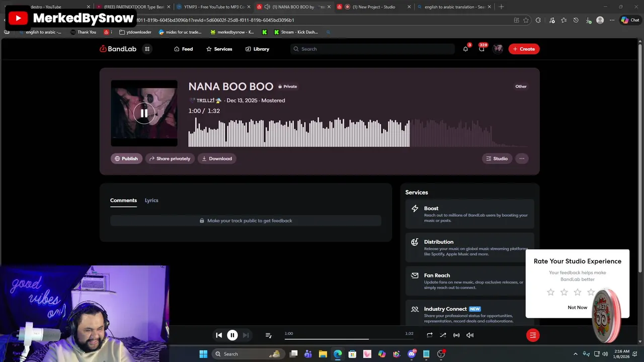The image size is (644, 362).
Task: Click the Publish button
Action: point(126,158)
